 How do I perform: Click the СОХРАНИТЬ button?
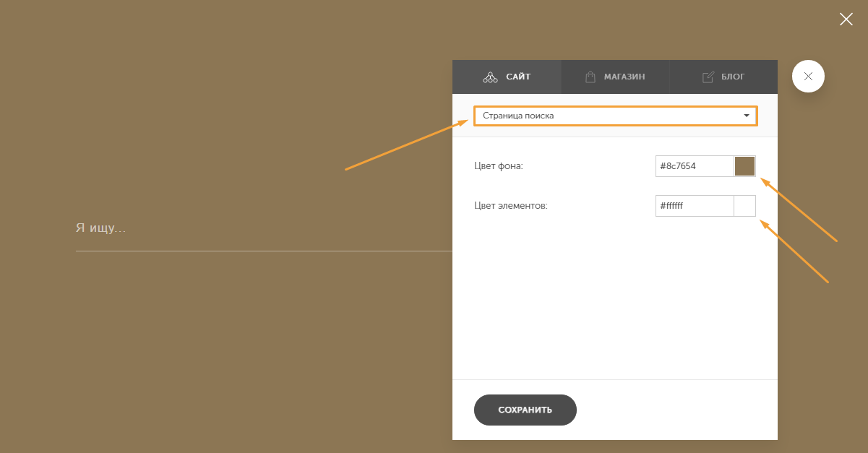[x=525, y=410]
